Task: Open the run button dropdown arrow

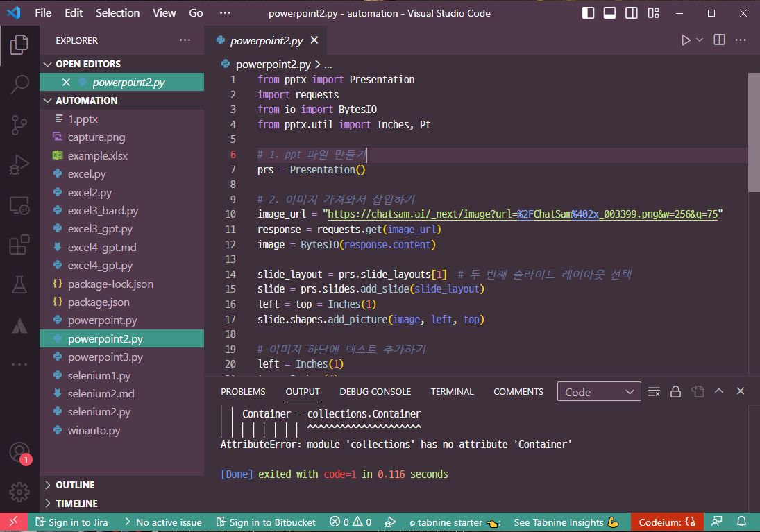Action: pyautogui.click(x=700, y=40)
